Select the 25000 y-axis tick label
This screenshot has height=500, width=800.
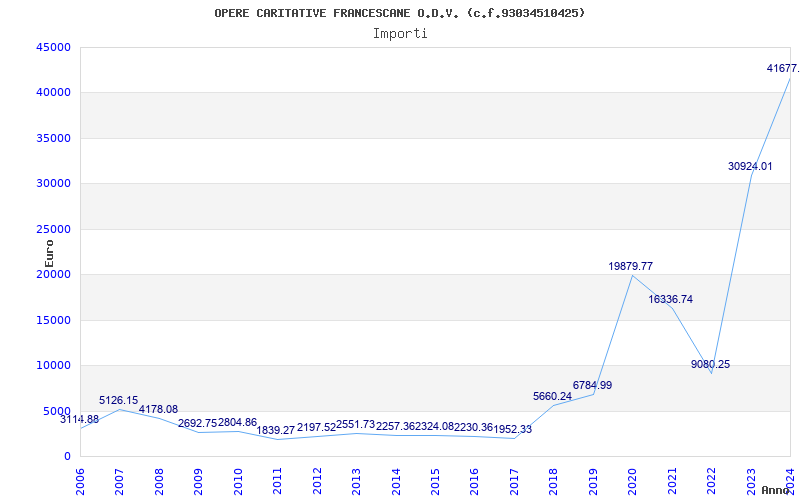pos(54,229)
